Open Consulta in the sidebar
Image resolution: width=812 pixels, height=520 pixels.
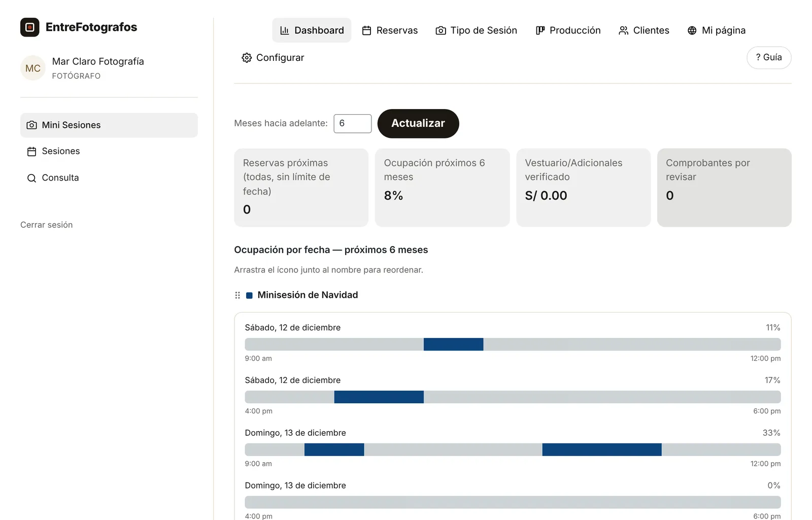click(x=109, y=178)
